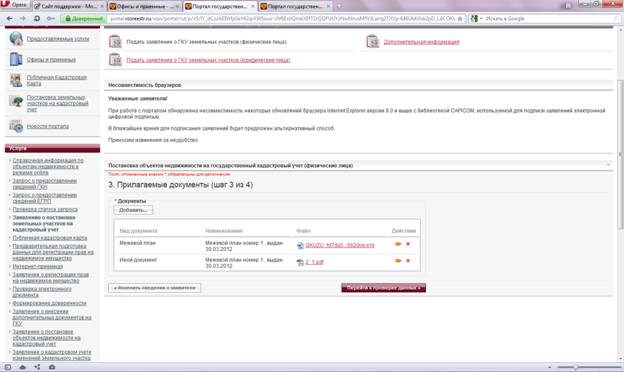
Task: Reload the page with the refresh icon
Action: click(37, 19)
